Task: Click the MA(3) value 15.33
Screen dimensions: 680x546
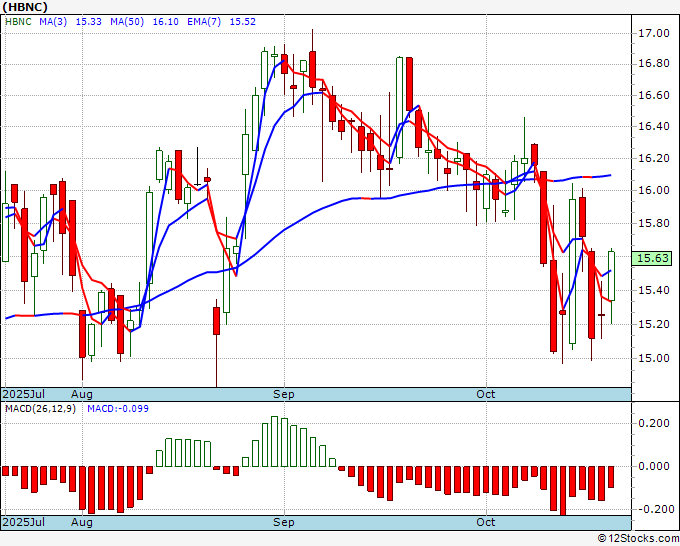Action: coord(88,22)
